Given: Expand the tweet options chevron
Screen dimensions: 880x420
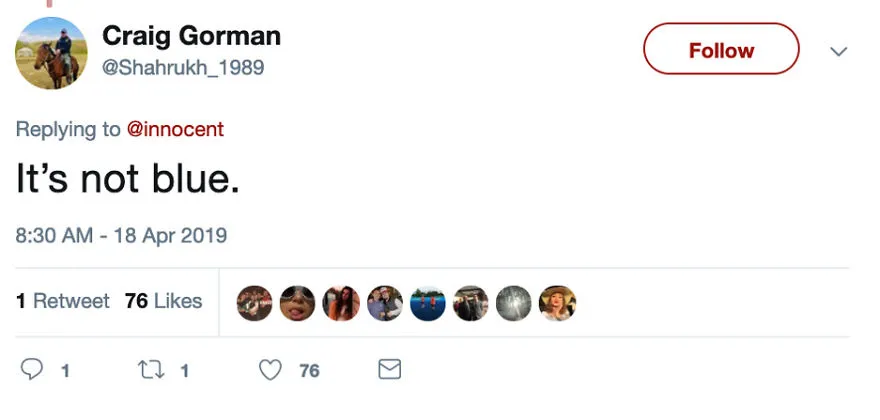Looking at the screenshot, I should pos(838,52).
